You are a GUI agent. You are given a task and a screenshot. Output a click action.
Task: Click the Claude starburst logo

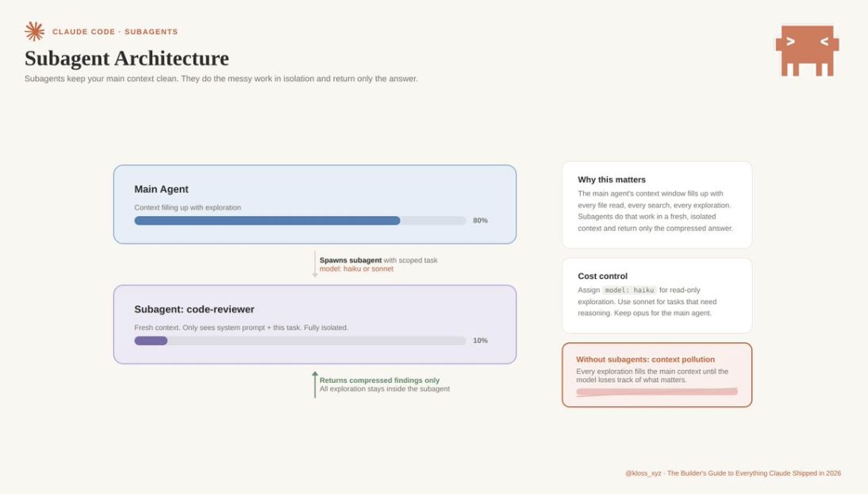pyautogui.click(x=34, y=32)
